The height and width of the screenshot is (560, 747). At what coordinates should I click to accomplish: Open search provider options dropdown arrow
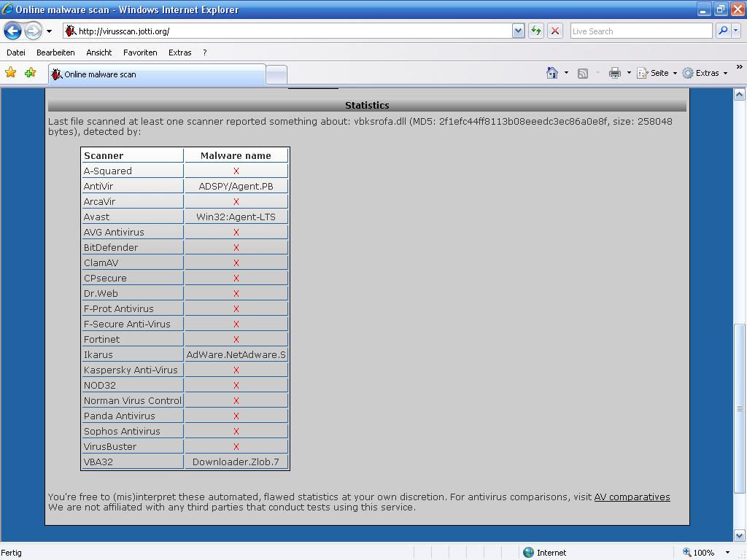click(735, 31)
